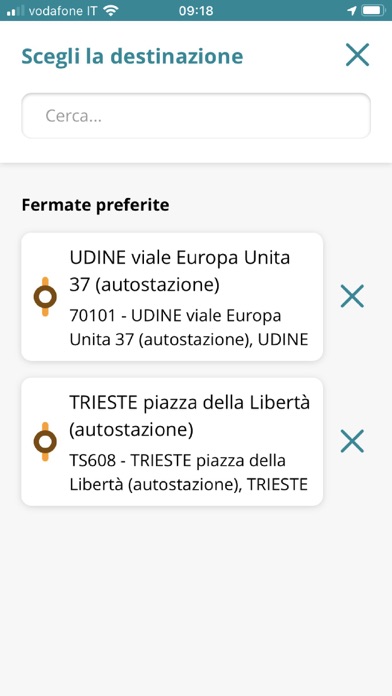392x696 pixels.
Task: Tap the 09:18 clock in status bar
Action: [196, 11]
